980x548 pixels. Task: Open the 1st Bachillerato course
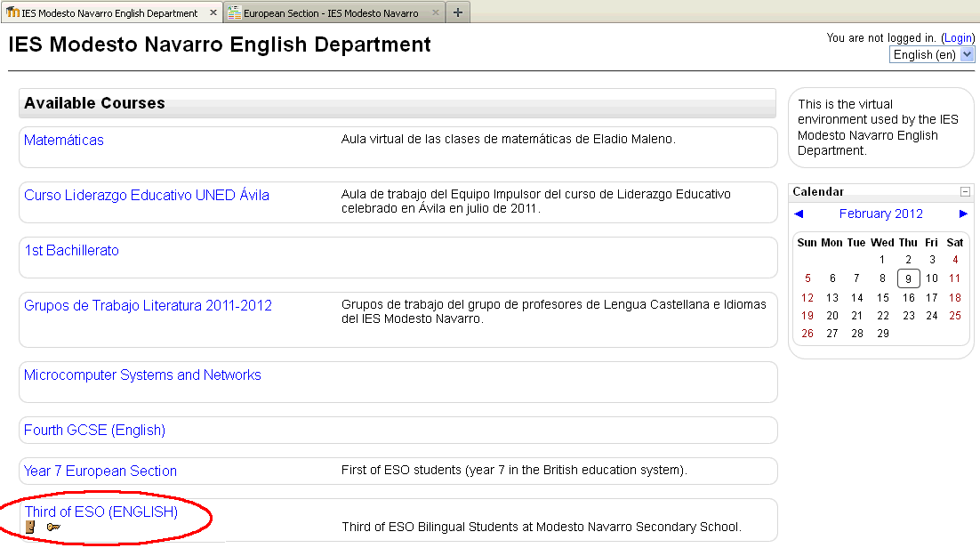click(71, 250)
